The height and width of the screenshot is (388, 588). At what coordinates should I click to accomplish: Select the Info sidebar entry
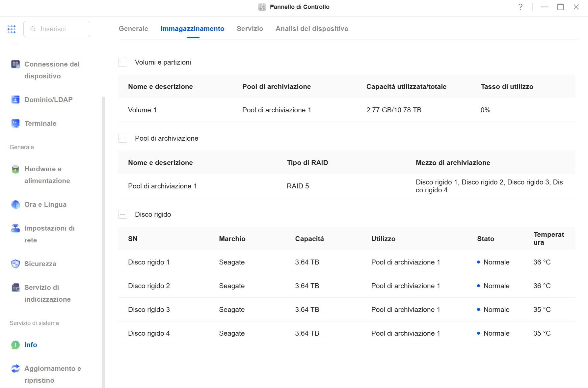(31, 345)
